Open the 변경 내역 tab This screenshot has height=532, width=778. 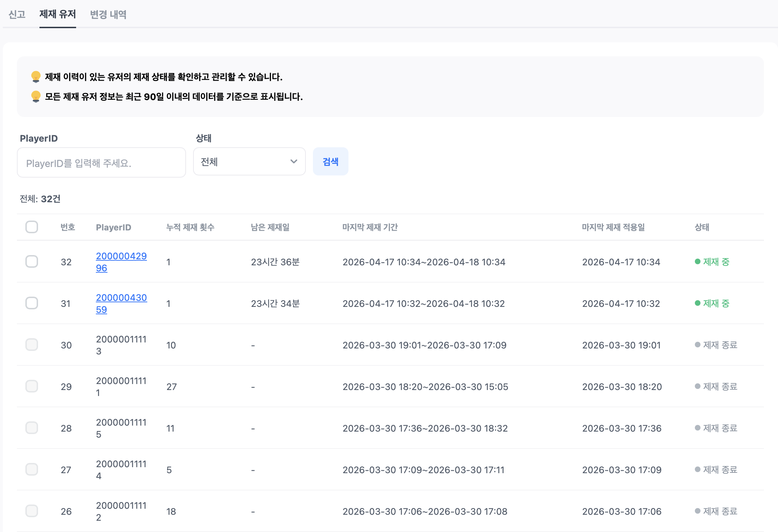[x=108, y=14]
